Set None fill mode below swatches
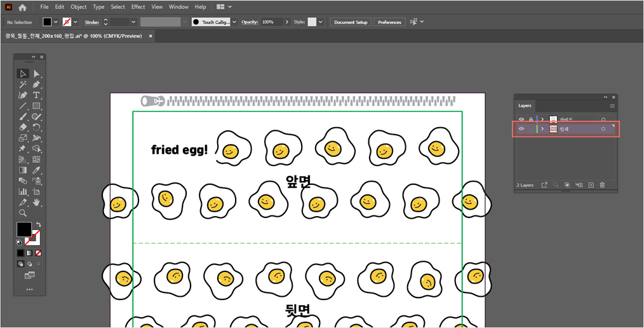 [38, 253]
